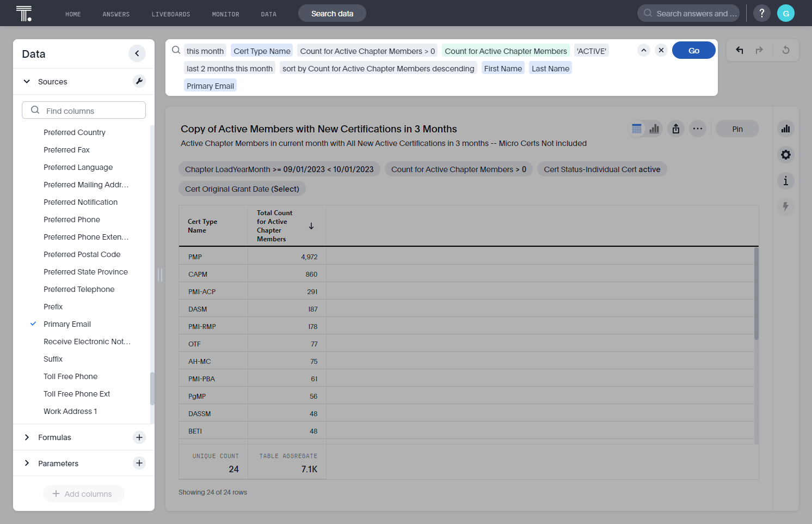Click the Sources wrench icon
Screen dimensions: 812x524
(x=139, y=81)
